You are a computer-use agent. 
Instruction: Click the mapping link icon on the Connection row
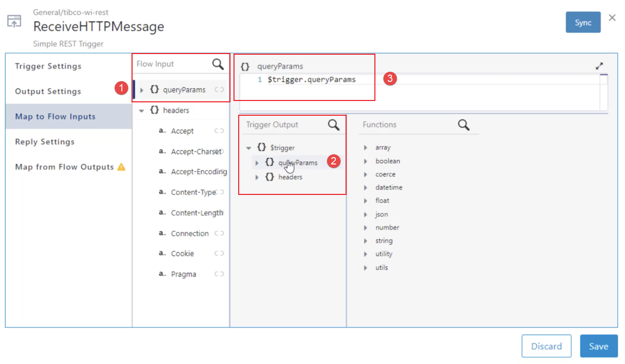click(219, 233)
